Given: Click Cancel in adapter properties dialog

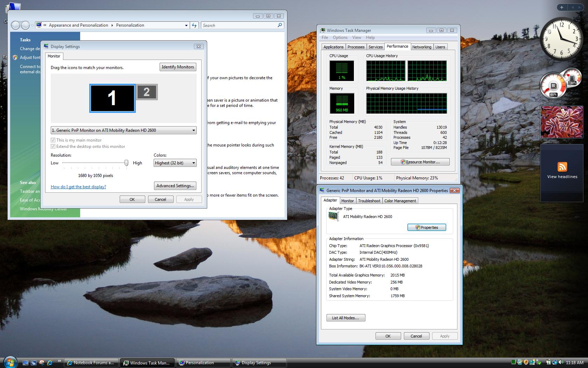Looking at the screenshot, I should tap(416, 336).
